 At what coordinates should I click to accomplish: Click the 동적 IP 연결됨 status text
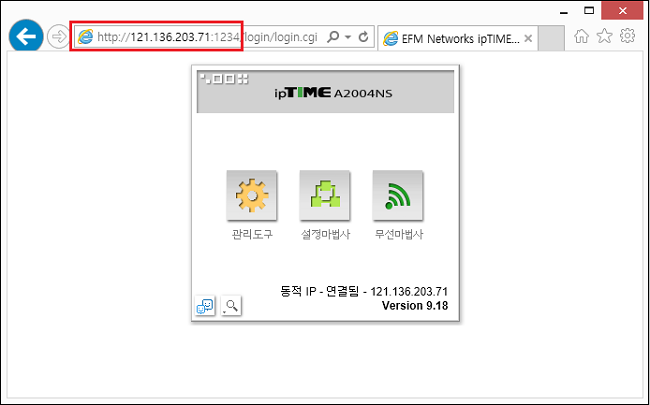click(x=364, y=291)
